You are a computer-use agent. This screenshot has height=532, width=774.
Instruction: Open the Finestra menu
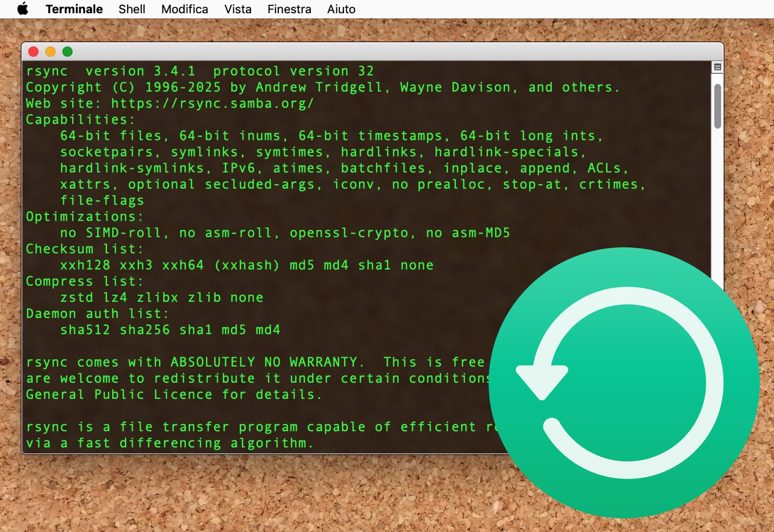click(289, 9)
